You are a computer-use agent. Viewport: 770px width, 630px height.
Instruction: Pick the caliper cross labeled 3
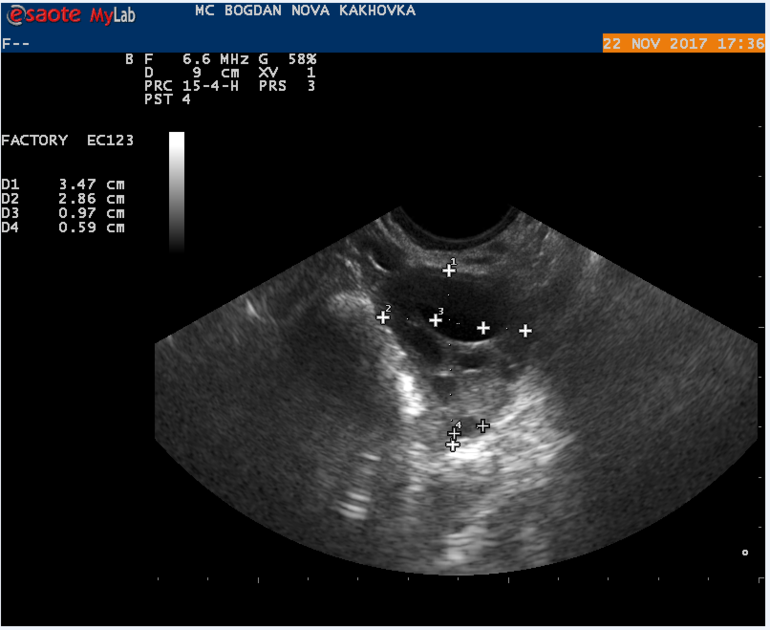pyautogui.click(x=436, y=320)
